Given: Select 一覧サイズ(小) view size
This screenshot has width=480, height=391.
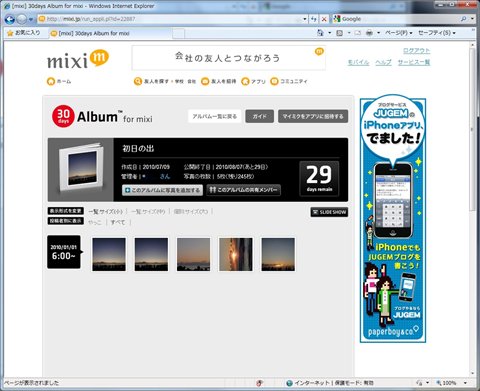Looking at the screenshot, I should click(105, 212).
